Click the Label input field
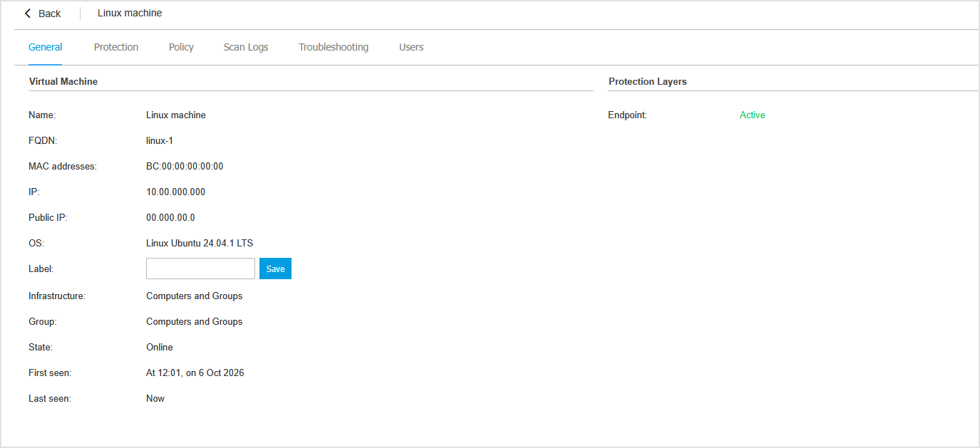 coord(200,269)
